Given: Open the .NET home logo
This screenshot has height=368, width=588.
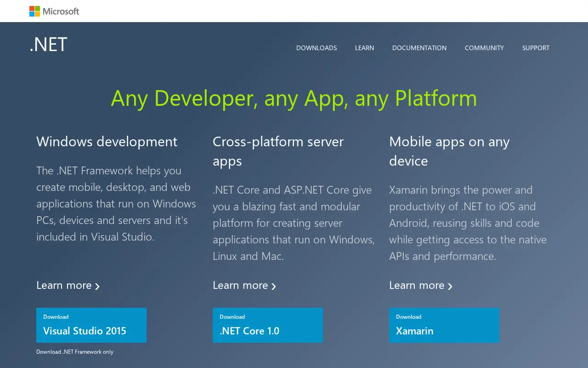Looking at the screenshot, I should (48, 45).
